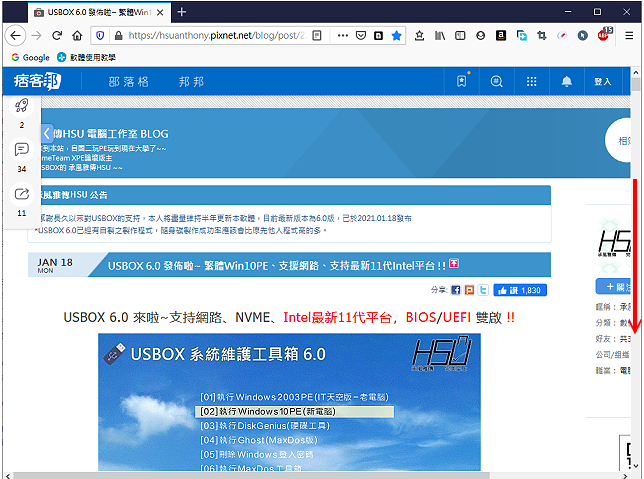This screenshot has height=479, width=644.
Task: Open the red ad-blocker extension icon with badge
Action: point(604,35)
